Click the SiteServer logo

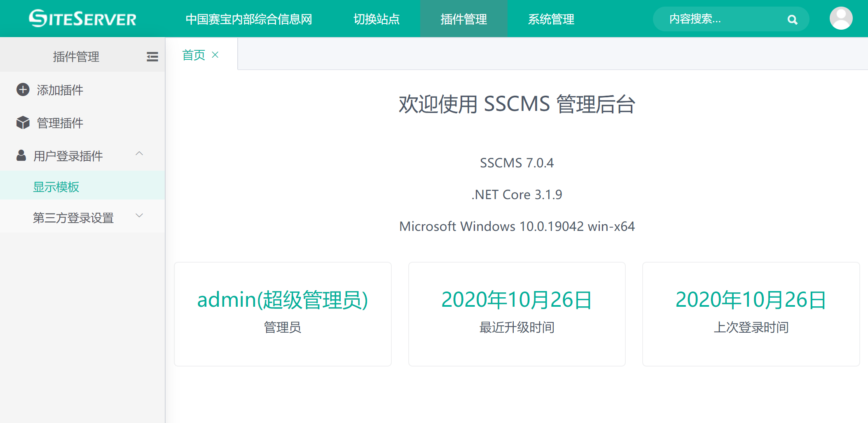[82, 19]
